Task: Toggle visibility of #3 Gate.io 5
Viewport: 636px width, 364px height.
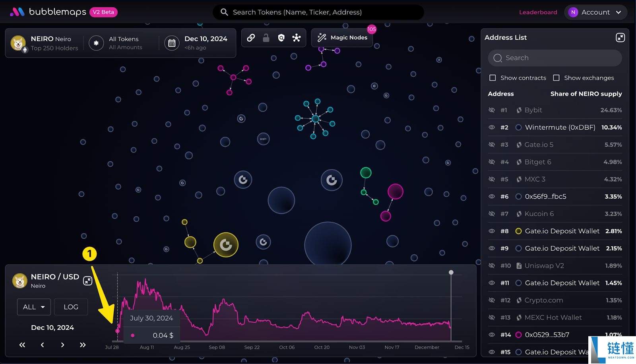Action: [x=492, y=145]
